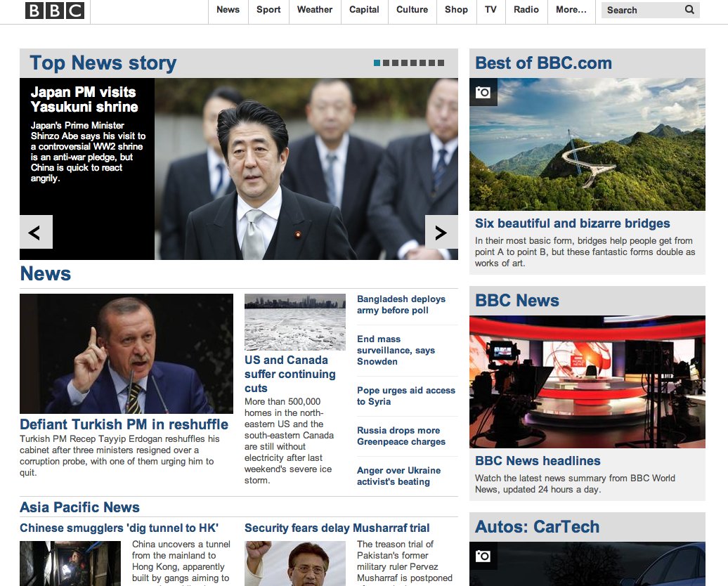Screen dimensions: 728x586
Task: Open the Sport menu item
Action: click(268, 10)
